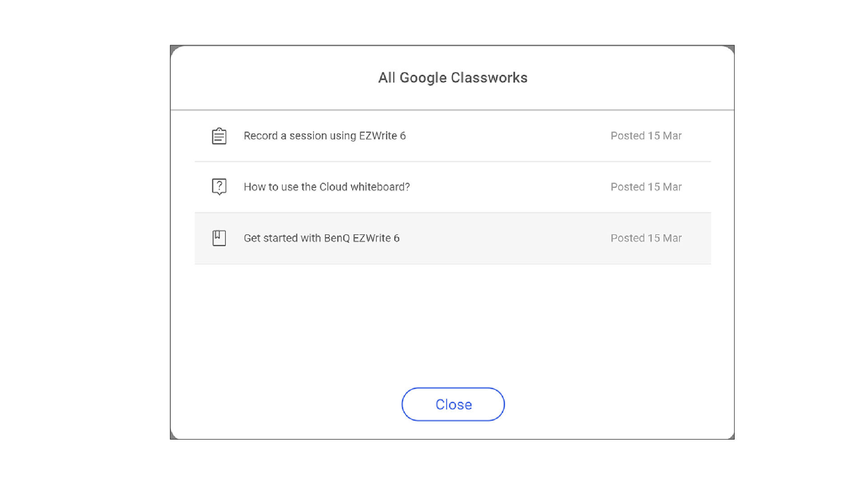Click the Close button
Viewport: 868px width, 487px height.
453,404
